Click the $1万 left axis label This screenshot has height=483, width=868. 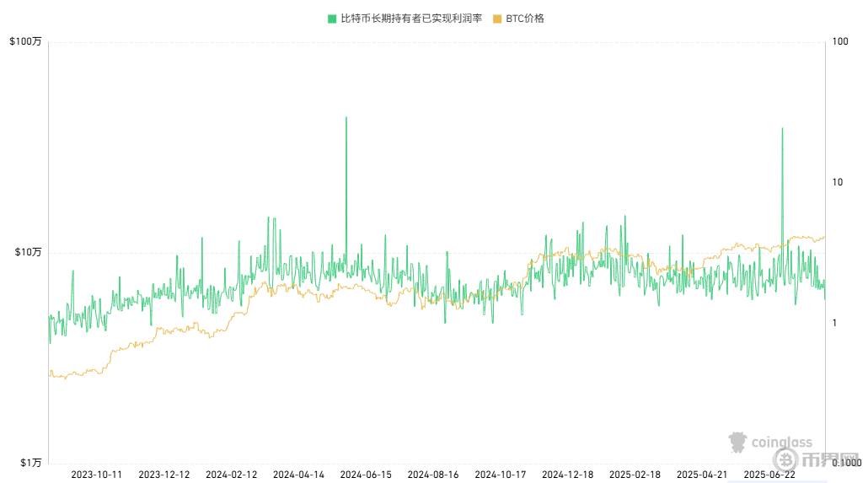click(29, 463)
